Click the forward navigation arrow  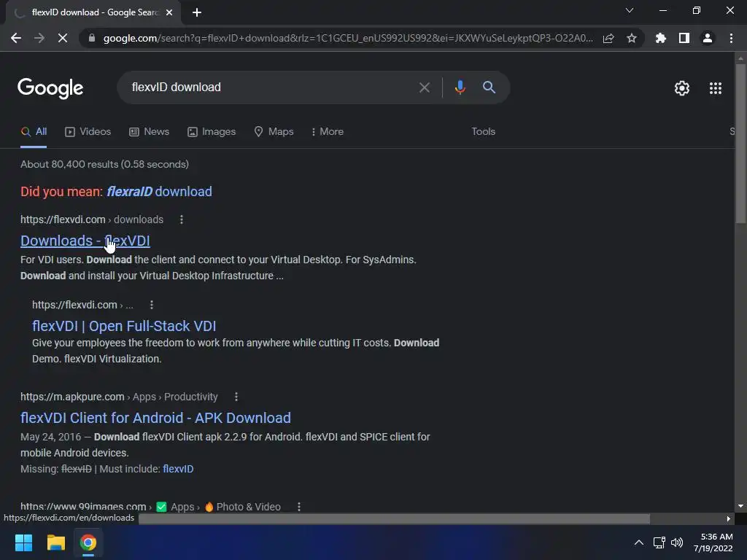(39, 38)
